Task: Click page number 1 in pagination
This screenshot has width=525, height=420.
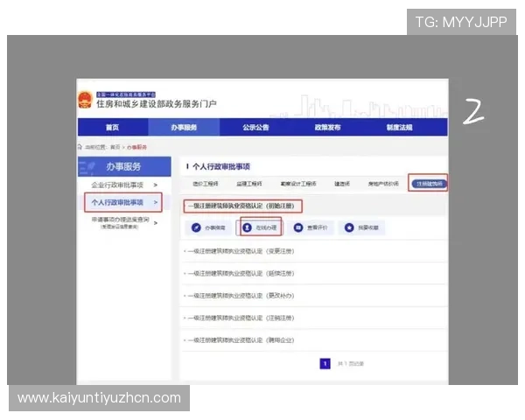Action: tap(325, 363)
